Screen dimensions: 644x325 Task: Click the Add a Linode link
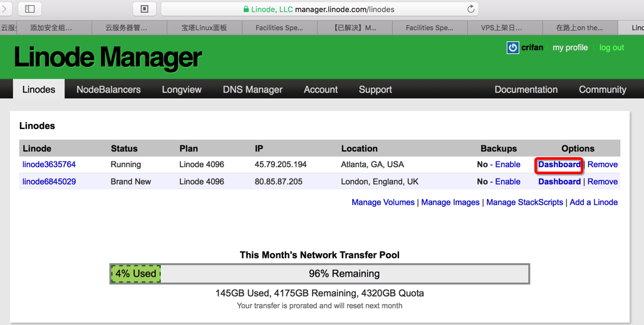pyautogui.click(x=593, y=202)
